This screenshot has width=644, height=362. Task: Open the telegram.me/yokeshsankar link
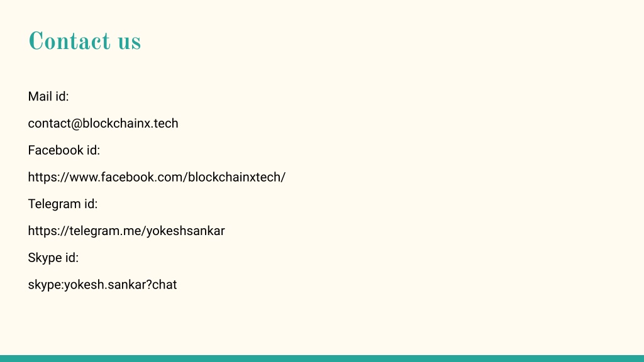[x=126, y=231]
